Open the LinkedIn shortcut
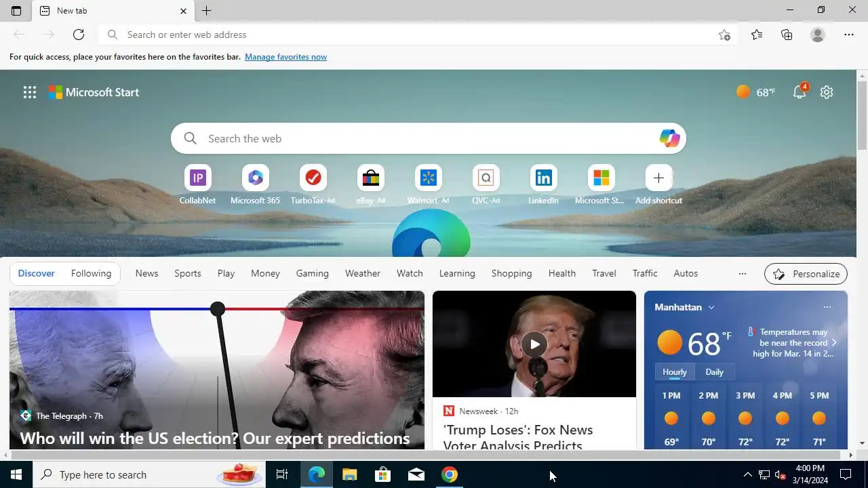The image size is (868, 488). 543,184
